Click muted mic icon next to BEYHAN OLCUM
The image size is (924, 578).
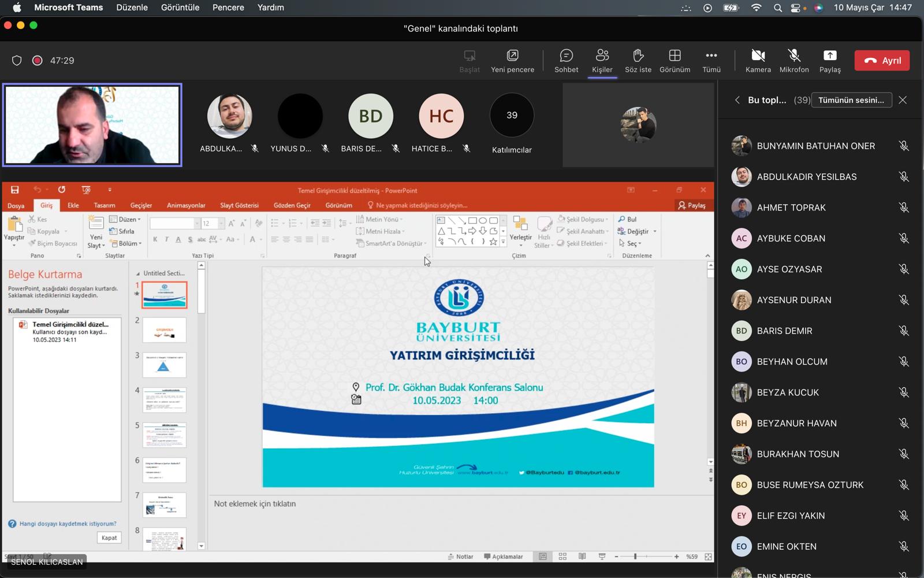(x=904, y=362)
